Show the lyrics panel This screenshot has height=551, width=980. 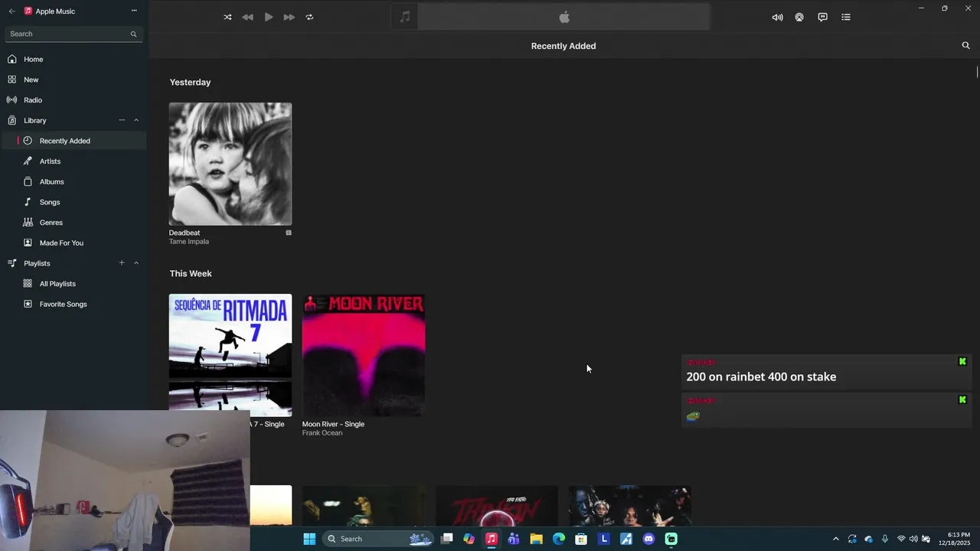tap(822, 17)
